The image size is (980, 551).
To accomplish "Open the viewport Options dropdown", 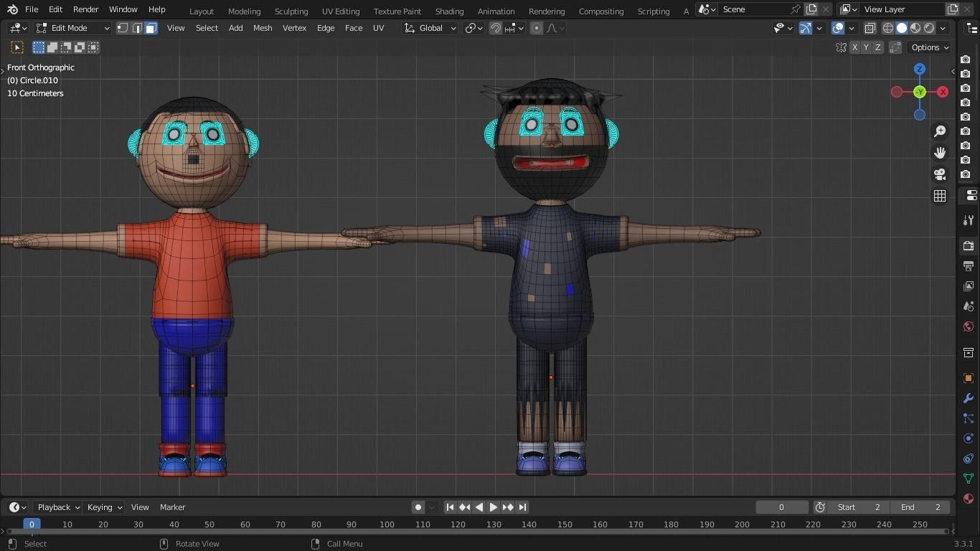I will click(930, 47).
